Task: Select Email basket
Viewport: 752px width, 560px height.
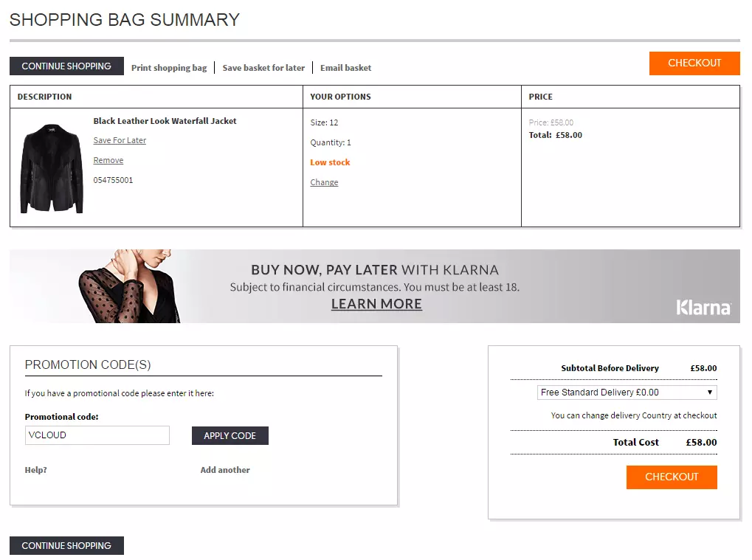Action: point(345,67)
